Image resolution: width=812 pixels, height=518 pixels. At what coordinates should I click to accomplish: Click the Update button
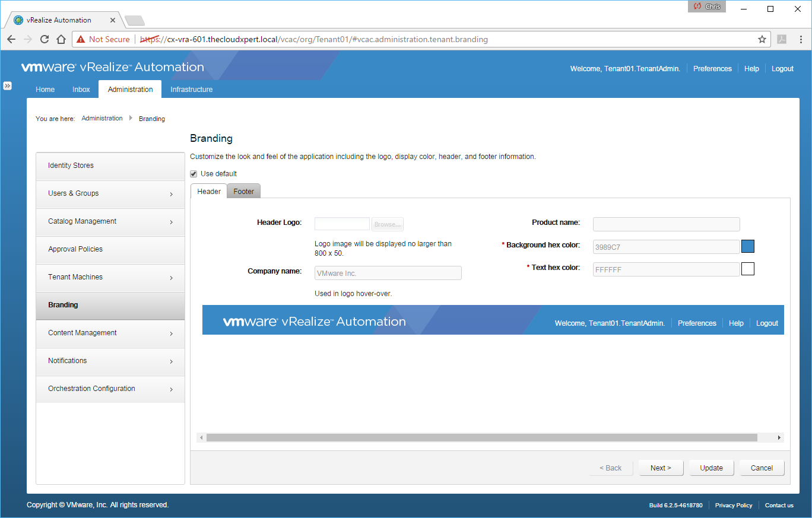click(x=711, y=468)
